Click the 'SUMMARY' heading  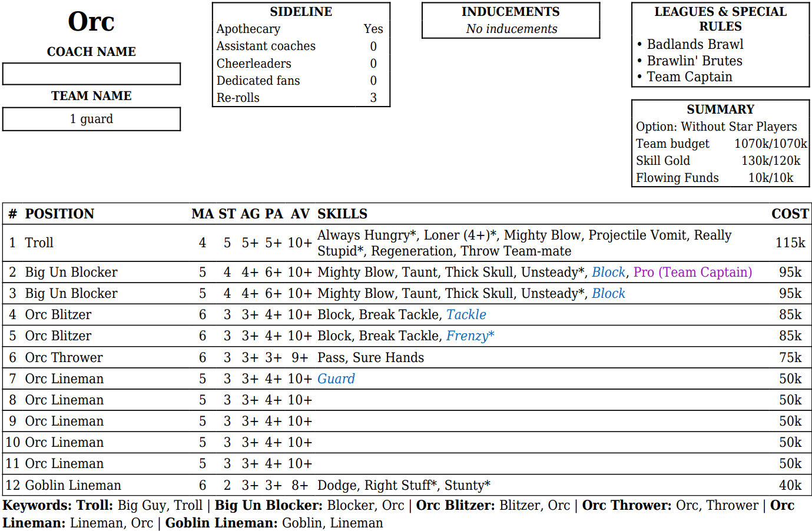click(x=721, y=109)
